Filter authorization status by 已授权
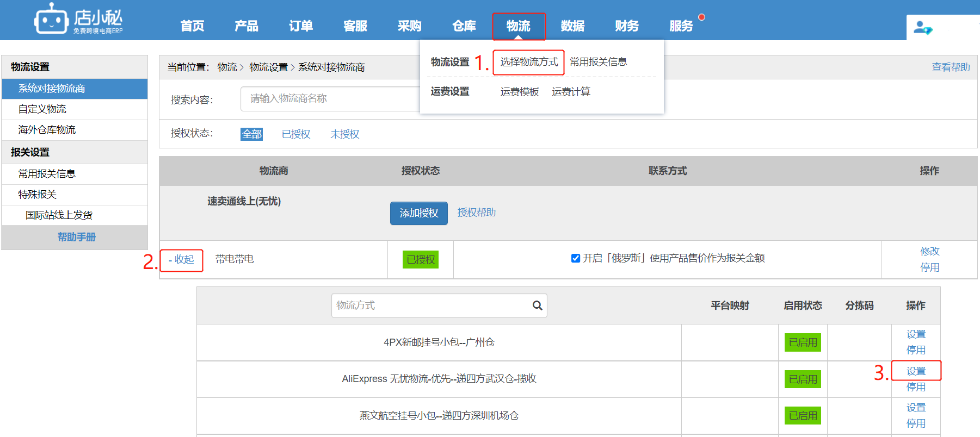The height and width of the screenshot is (437, 980). (296, 134)
